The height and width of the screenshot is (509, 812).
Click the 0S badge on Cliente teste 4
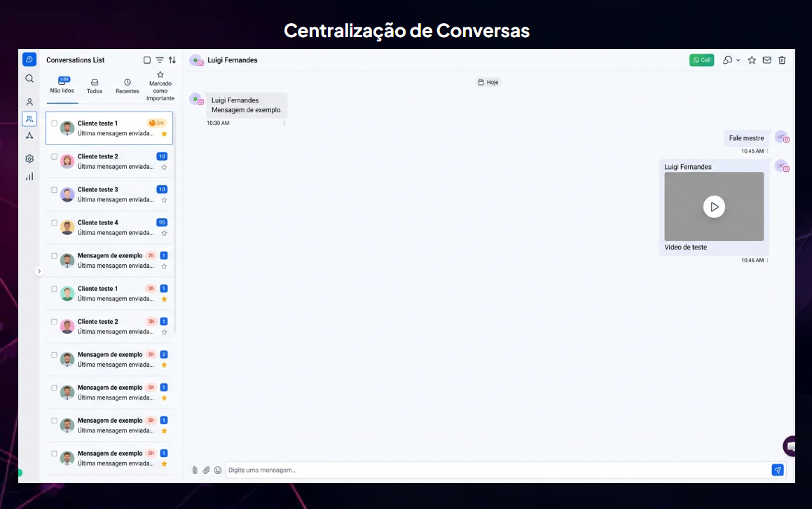[162, 222]
